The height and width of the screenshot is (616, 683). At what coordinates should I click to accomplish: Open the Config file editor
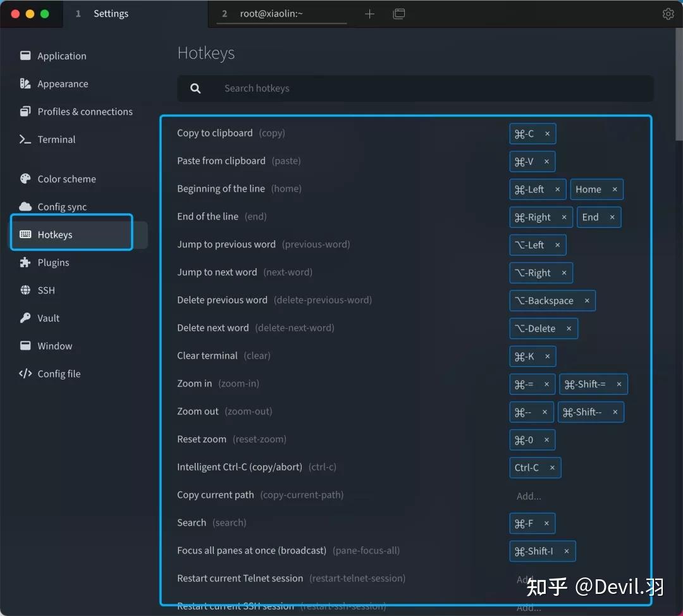coord(58,373)
